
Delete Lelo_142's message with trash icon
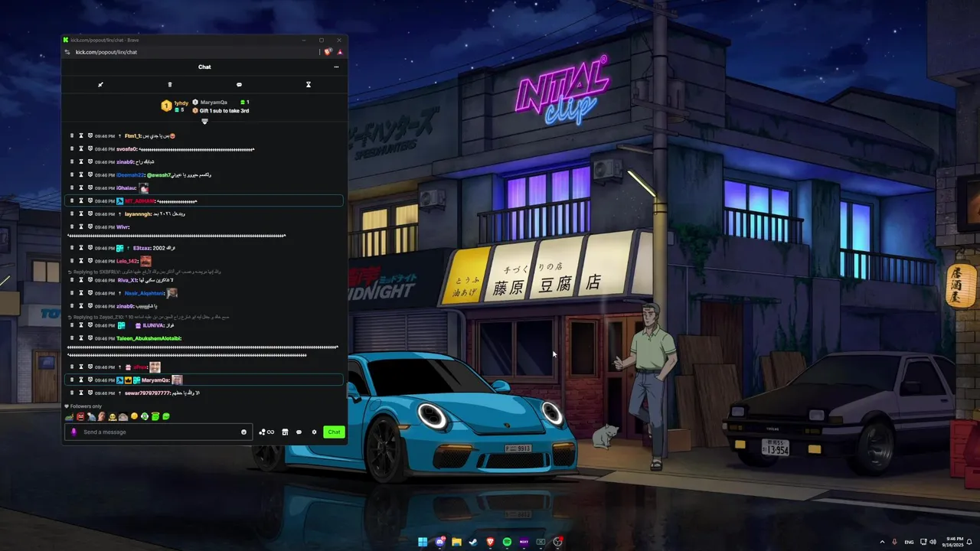pos(72,262)
